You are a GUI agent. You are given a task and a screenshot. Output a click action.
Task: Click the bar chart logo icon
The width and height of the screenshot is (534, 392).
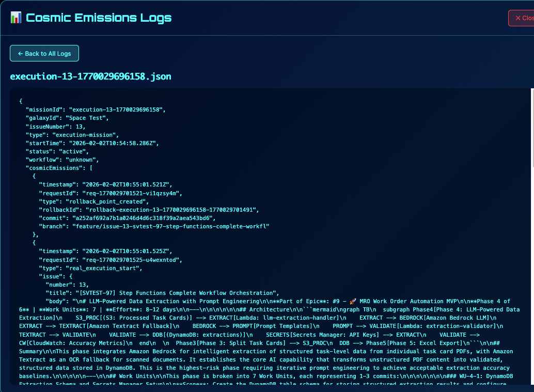tap(16, 17)
